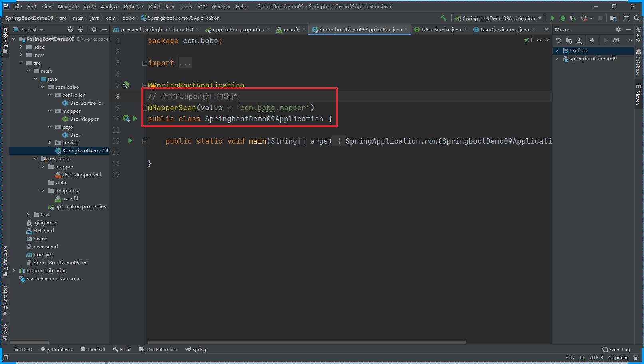The width and height of the screenshot is (644, 364).
Task: Click Generate Sources and Update Folders icon
Action: click(569, 40)
